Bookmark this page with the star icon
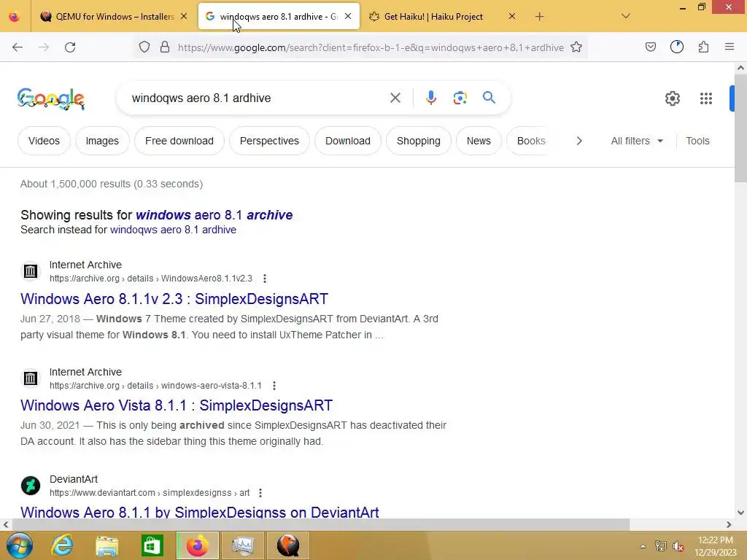This screenshot has height=560, width=747. (576, 47)
